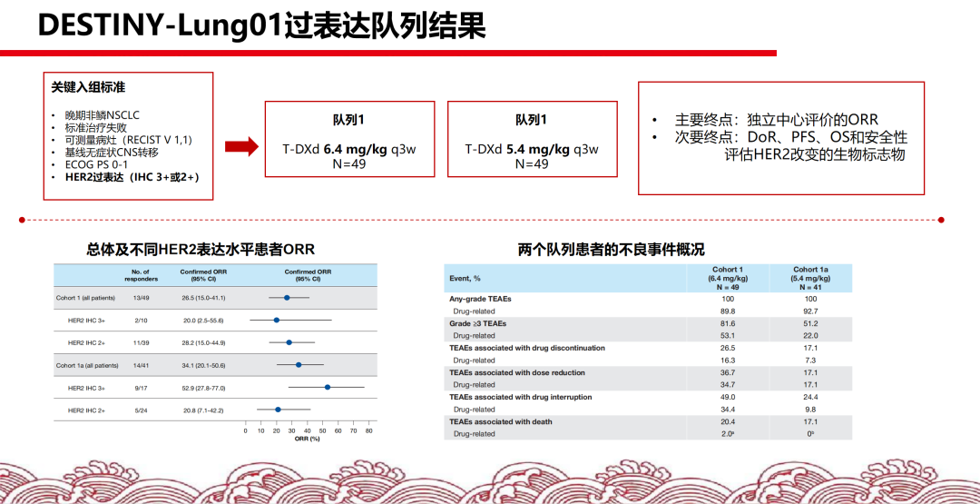Select the ORR value 34.1 (20.1-50.6)
The image size is (980, 504).
(x=202, y=365)
